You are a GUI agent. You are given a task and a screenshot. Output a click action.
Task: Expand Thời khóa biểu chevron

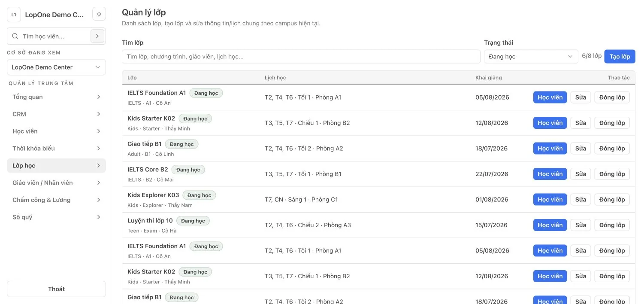[x=99, y=149]
